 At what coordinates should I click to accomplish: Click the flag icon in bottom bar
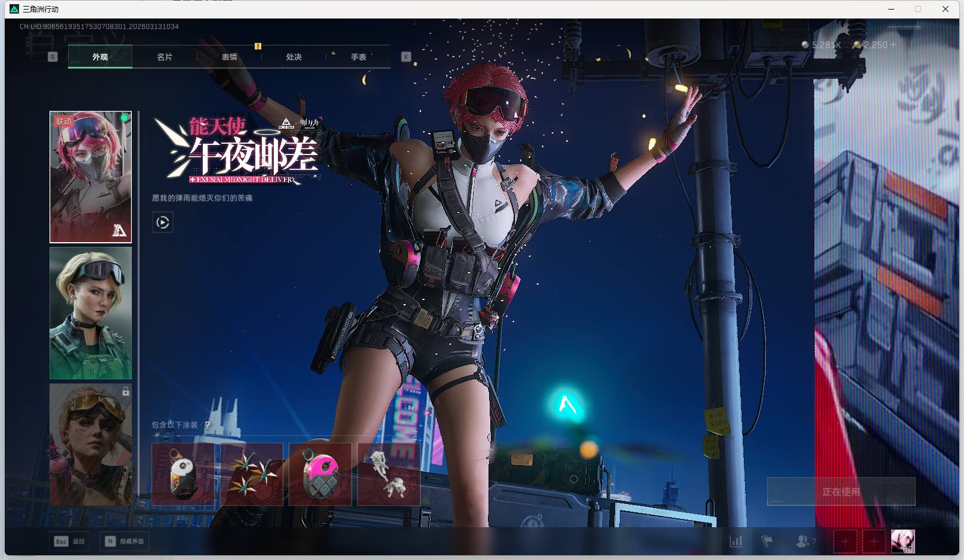[x=767, y=542]
